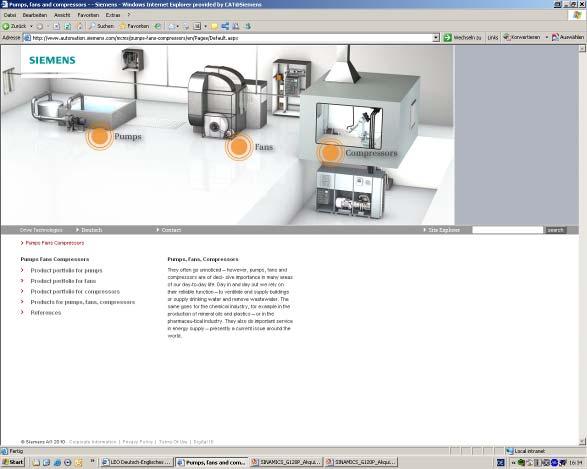Expand quick launch chevron in taskbar

[92, 461]
